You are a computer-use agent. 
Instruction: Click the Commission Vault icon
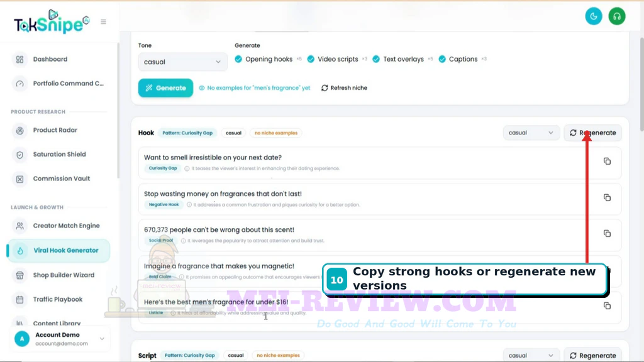(x=19, y=179)
